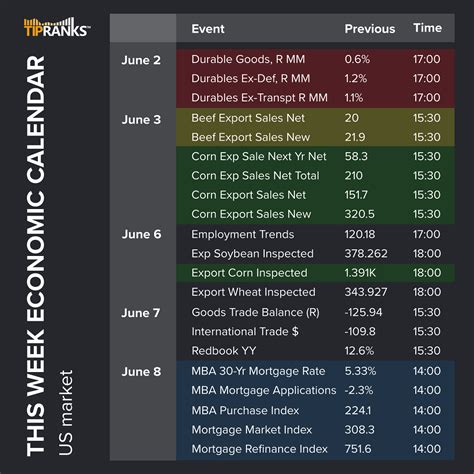The image size is (474, 474).
Task: Click the TipRanks logo
Action: (57, 27)
